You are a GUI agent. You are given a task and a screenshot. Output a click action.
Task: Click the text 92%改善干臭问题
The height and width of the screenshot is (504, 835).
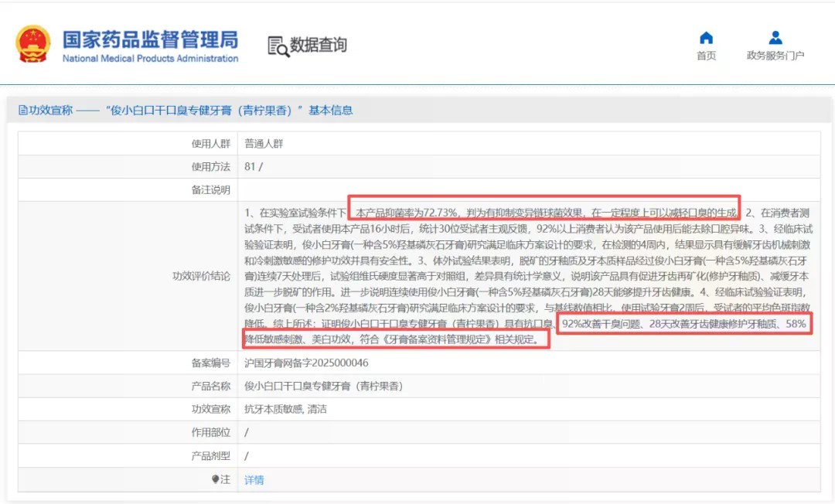pyautogui.click(x=602, y=324)
